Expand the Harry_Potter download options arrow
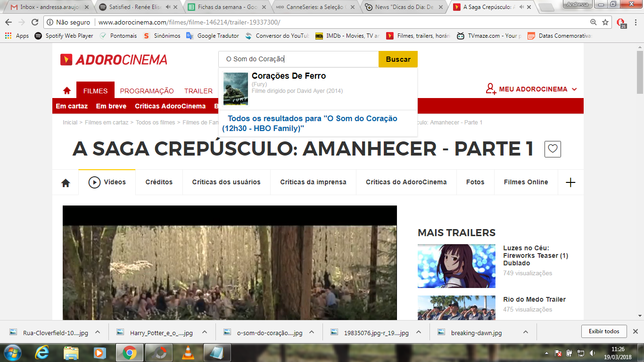 205,332
